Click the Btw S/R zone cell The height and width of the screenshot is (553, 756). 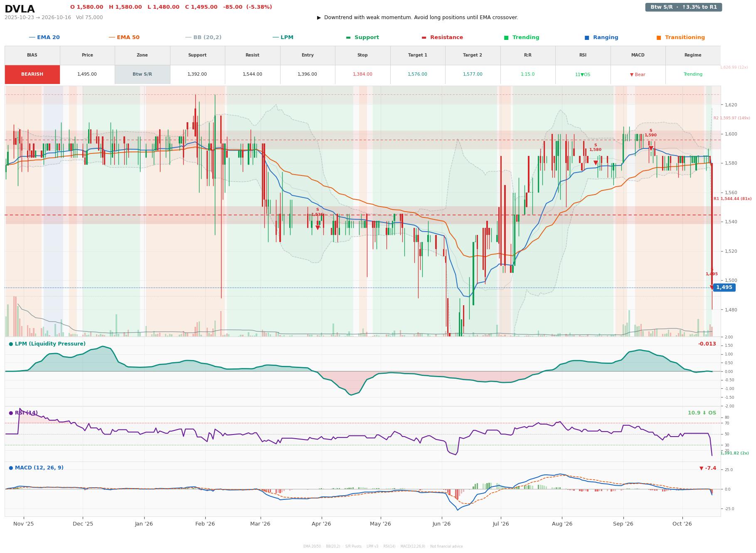point(142,74)
